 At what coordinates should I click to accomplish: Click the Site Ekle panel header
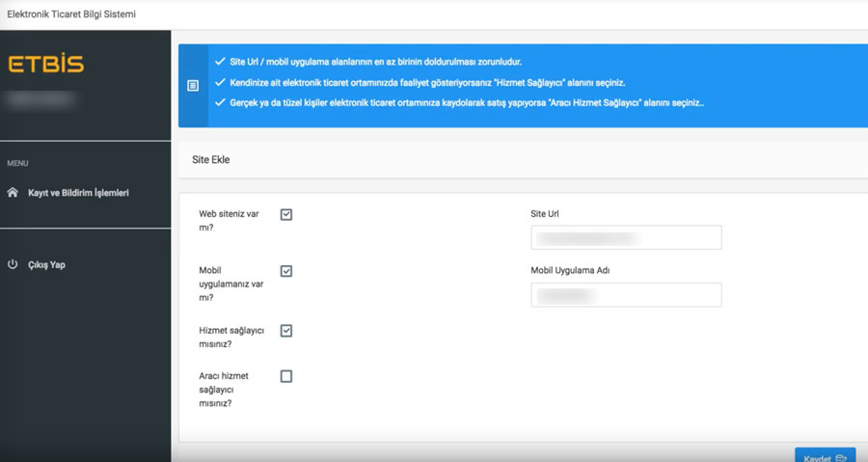[x=523, y=159]
